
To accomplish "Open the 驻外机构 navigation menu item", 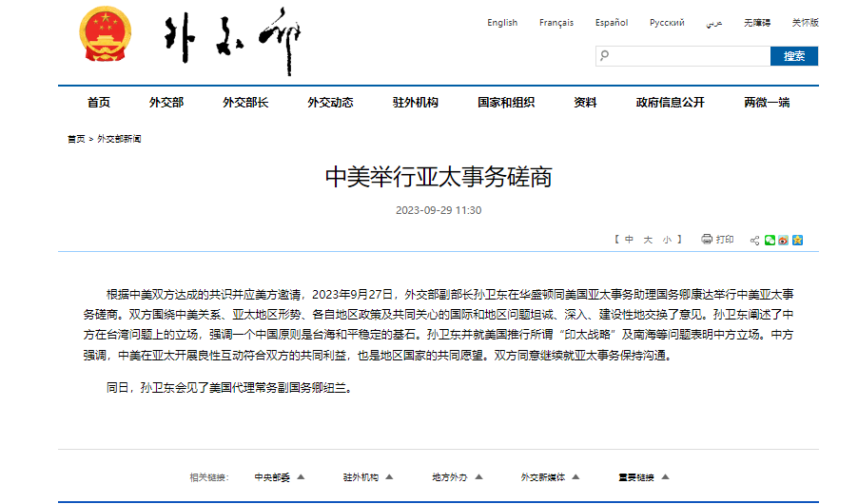I will click(416, 103).
